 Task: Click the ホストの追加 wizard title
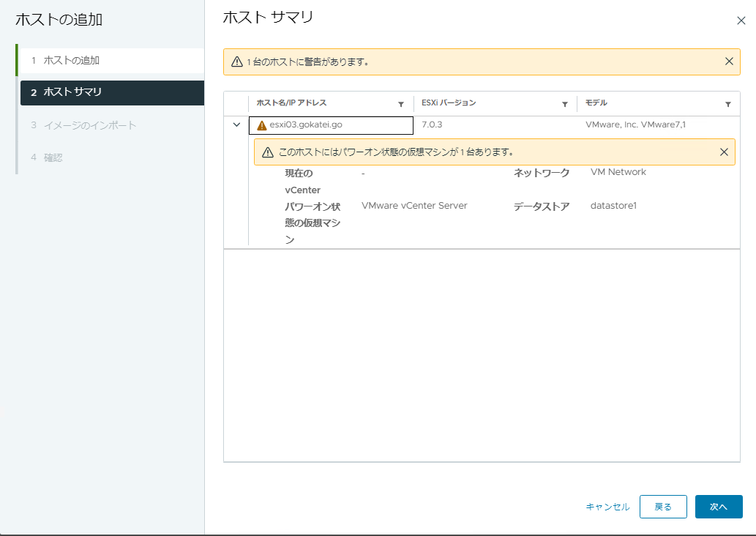click(x=59, y=20)
